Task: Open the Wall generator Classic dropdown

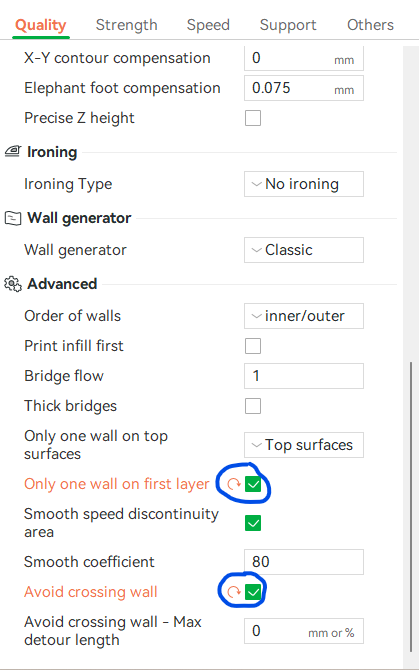Action: [304, 250]
